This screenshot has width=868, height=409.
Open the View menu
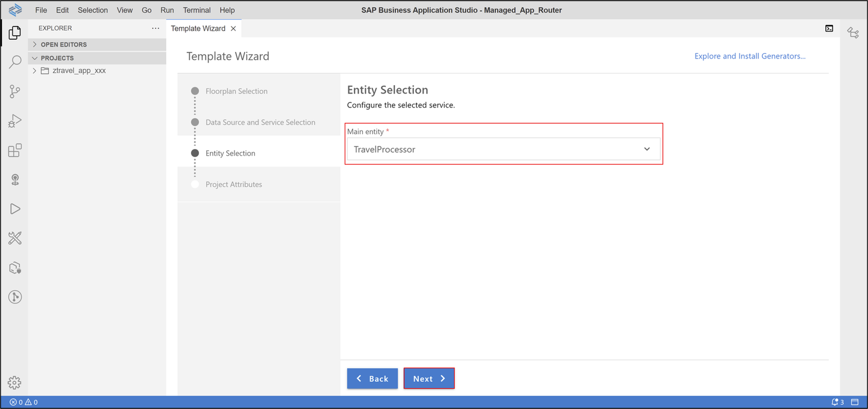pos(125,10)
